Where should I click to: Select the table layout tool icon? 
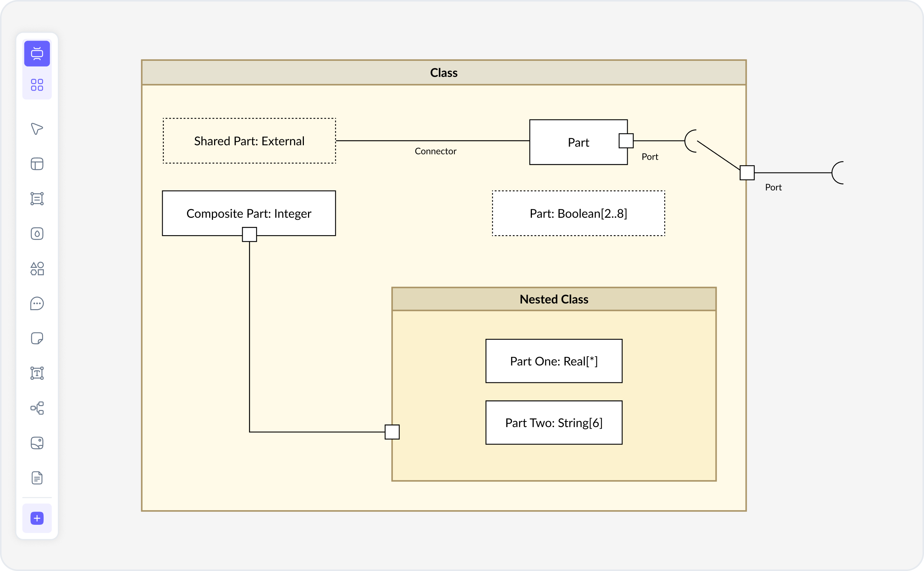point(37,164)
